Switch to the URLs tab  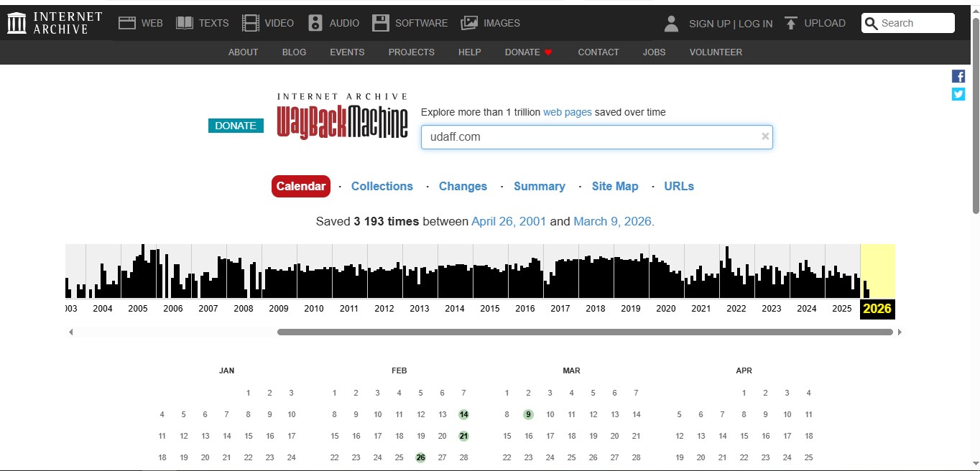point(679,186)
